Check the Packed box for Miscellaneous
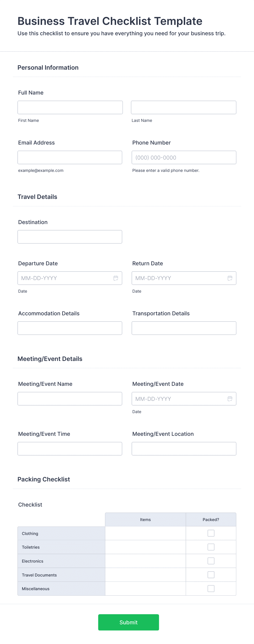Screen dimensions: 254x644 211,589
